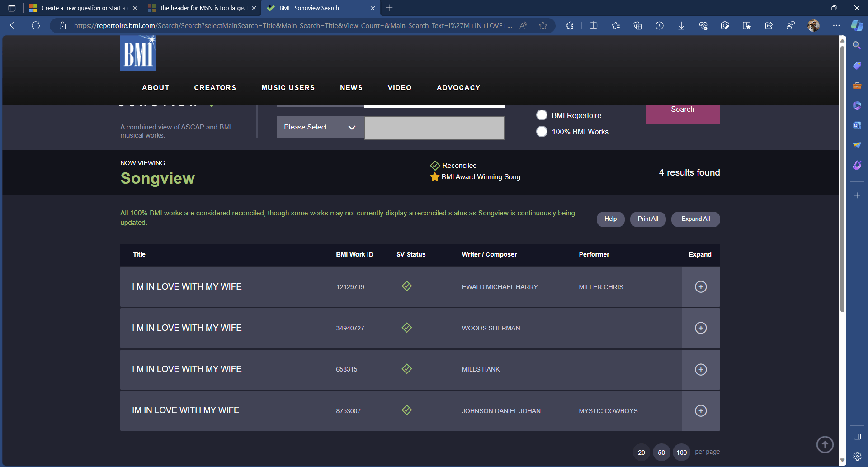Open the browser profile avatar
Screen dimensions: 868x467
pos(813,26)
